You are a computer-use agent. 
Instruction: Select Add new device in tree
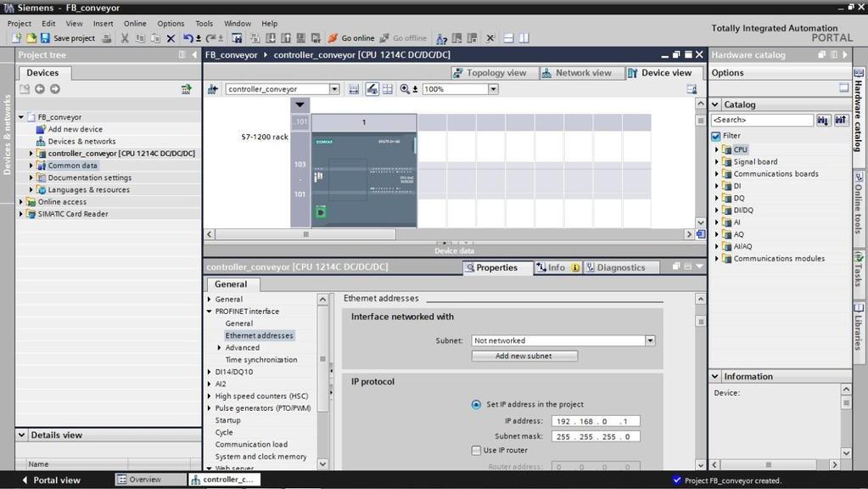[75, 129]
